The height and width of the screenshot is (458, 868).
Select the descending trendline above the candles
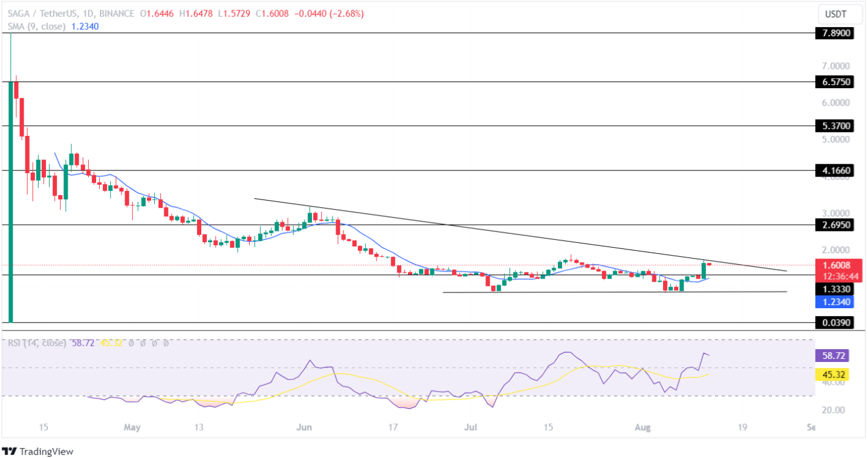pos(520,234)
